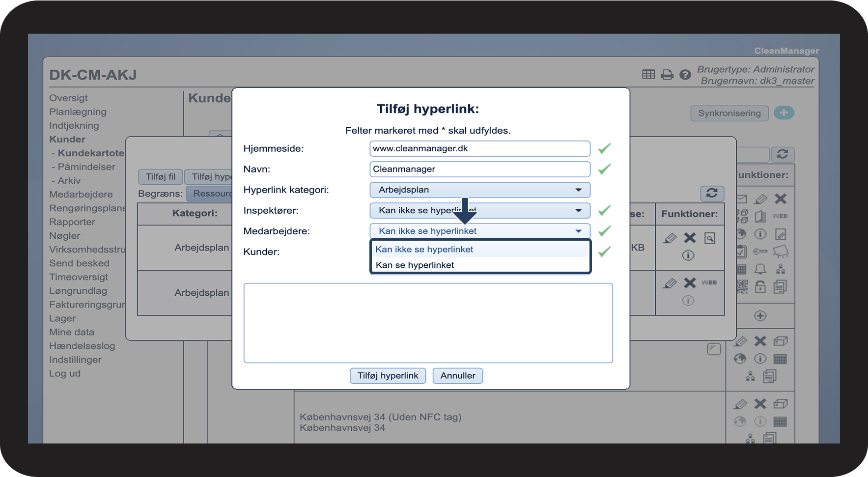This screenshot has height=477, width=868.
Task: Open Lager in the sidebar
Action: 62,318
